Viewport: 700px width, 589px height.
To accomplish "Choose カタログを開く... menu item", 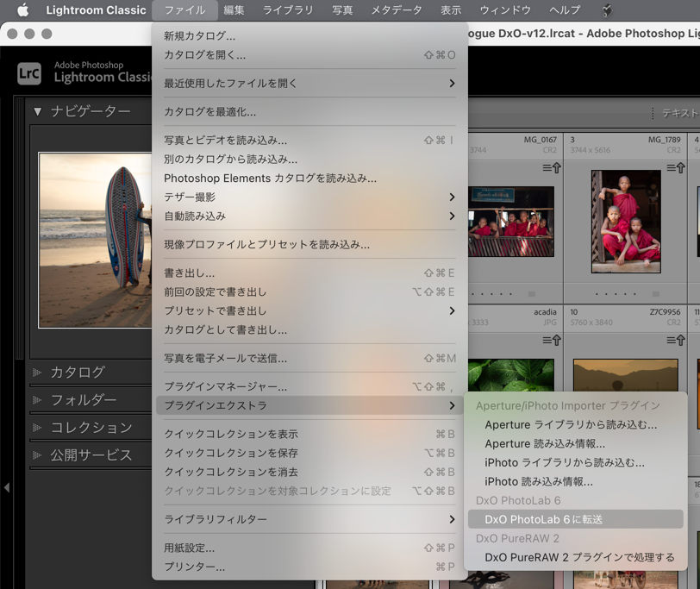I will click(x=309, y=55).
